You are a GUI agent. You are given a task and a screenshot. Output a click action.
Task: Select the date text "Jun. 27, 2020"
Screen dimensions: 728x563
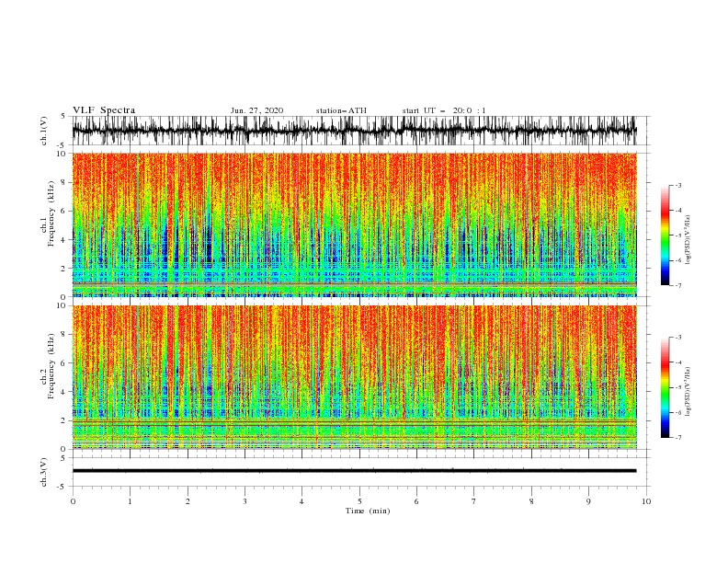pos(256,110)
